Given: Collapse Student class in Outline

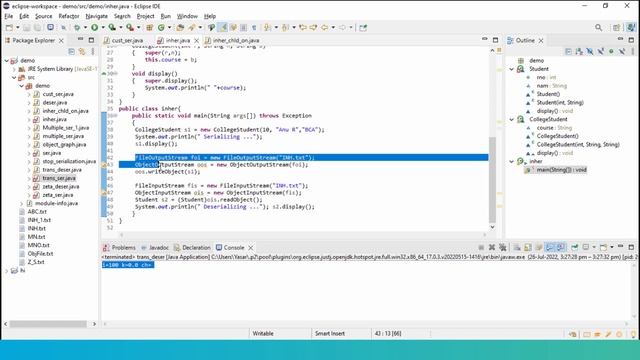Looking at the screenshot, I should tap(511, 69).
